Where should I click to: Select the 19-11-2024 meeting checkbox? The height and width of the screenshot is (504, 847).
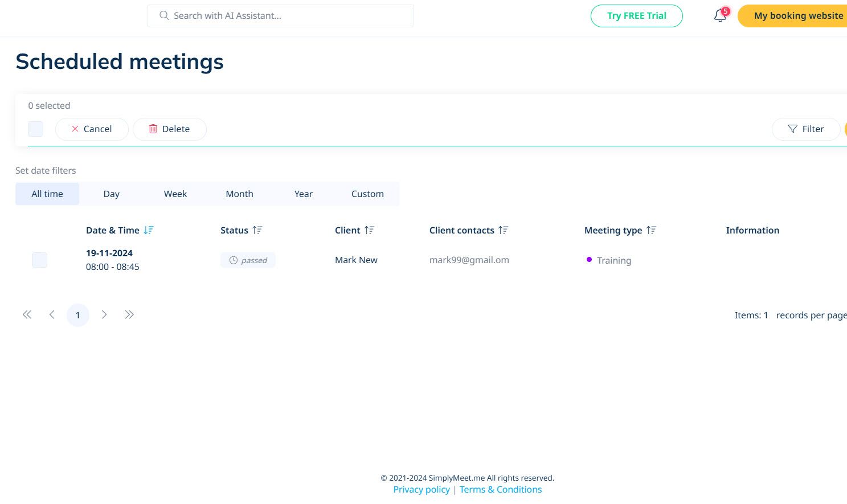click(x=39, y=260)
